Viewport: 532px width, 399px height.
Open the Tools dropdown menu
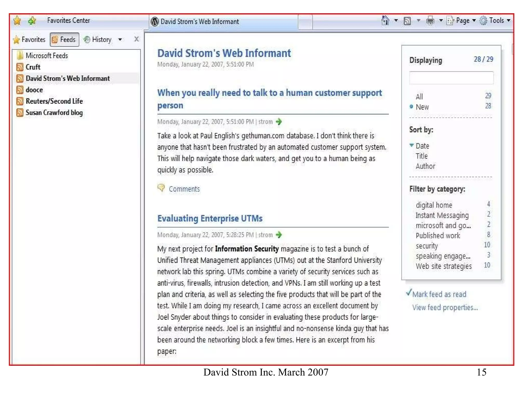496,21
